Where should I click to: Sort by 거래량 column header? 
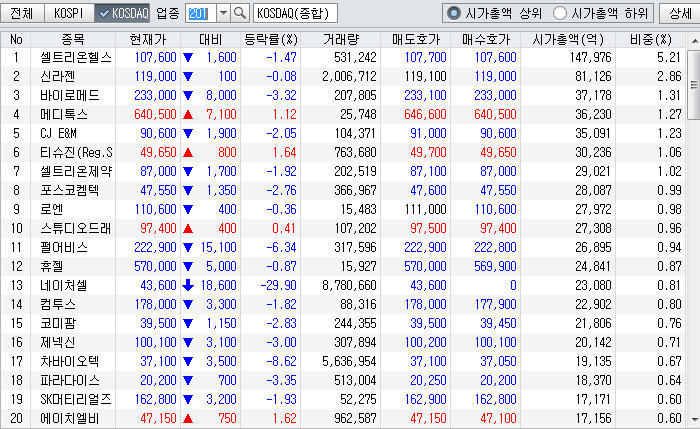(x=342, y=39)
